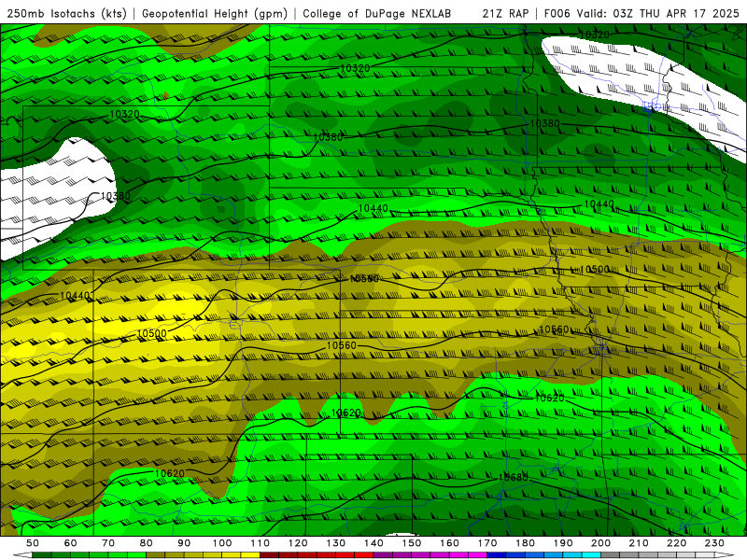The height and width of the screenshot is (560, 747).
Task: Click the 90 label on the color scale
Action: (x=184, y=543)
